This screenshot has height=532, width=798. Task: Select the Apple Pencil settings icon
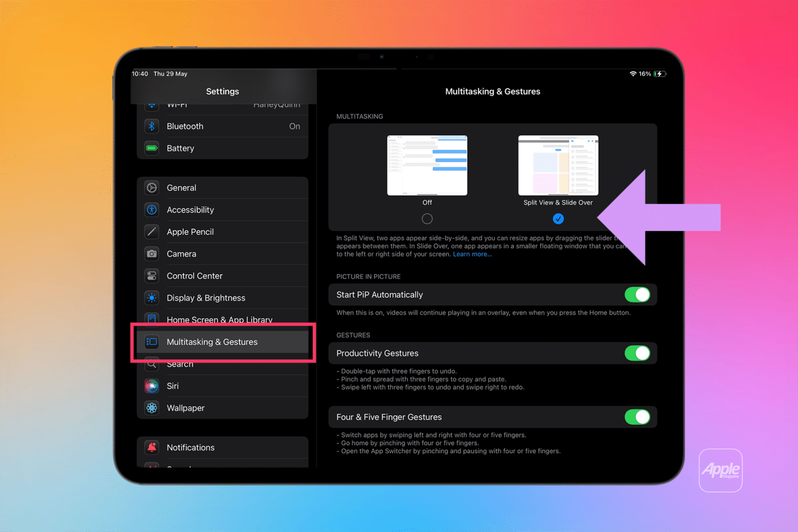pyautogui.click(x=151, y=232)
